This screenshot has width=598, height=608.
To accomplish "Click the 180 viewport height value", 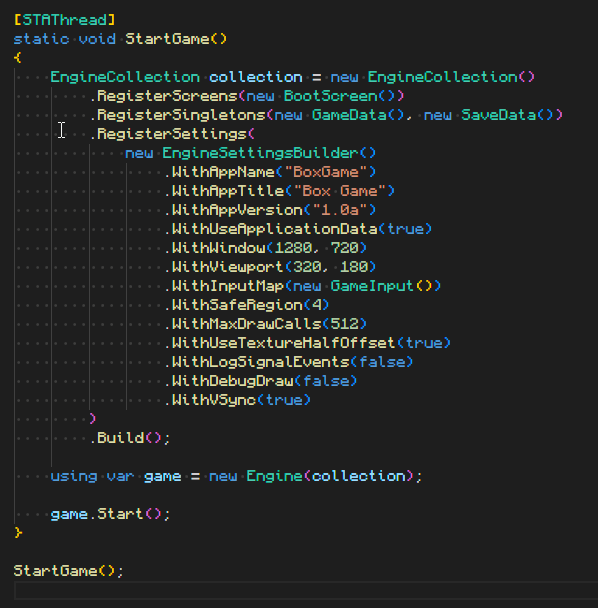I will click(354, 267).
